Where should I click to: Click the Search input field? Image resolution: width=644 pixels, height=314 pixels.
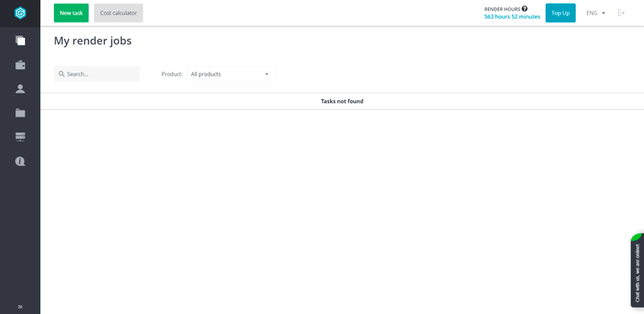97,74
